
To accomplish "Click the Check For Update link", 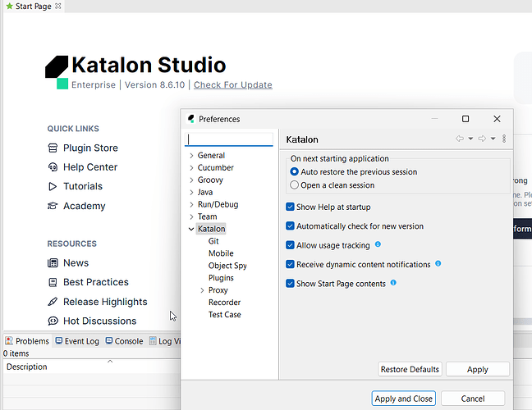I will (233, 85).
